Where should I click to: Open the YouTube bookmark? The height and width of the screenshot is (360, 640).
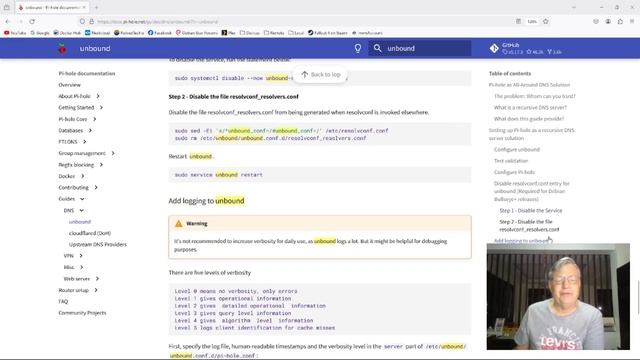pyautogui.click(x=15, y=33)
